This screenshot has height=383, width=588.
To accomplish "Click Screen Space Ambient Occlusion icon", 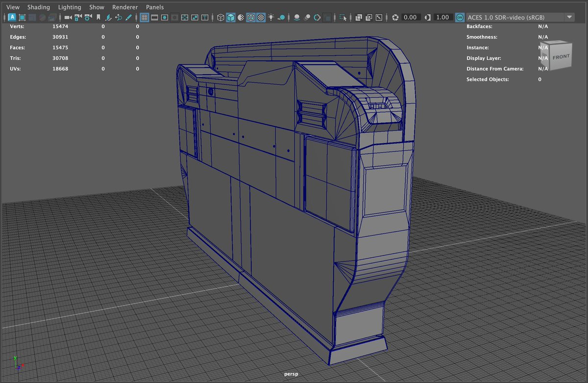I will click(x=297, y=17).
